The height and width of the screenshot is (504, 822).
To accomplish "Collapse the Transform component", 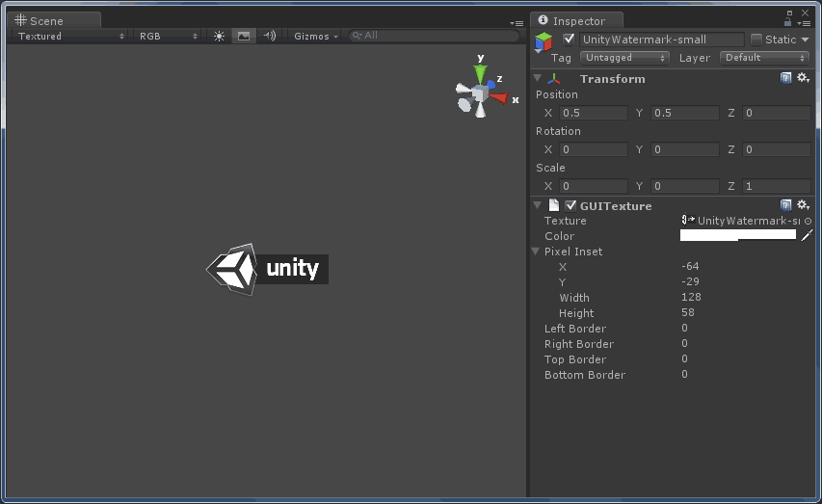I will point(538,78).
